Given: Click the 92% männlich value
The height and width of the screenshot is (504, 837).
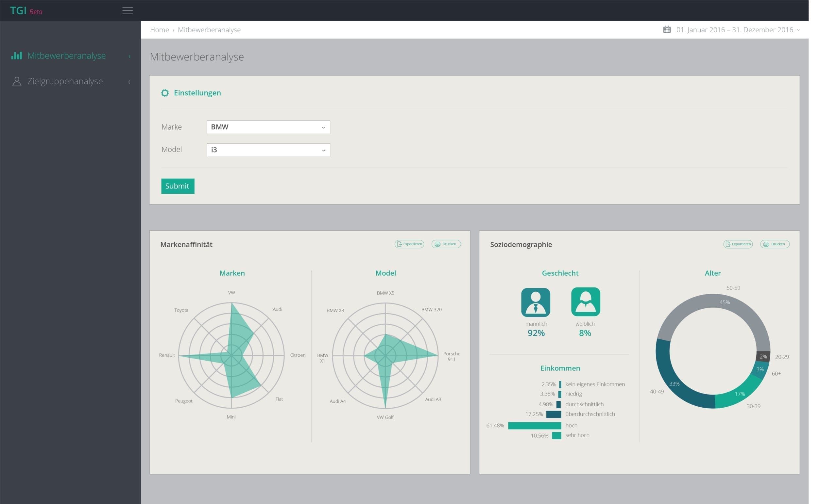Looking at the screenshot, I should tap(536, 333).
